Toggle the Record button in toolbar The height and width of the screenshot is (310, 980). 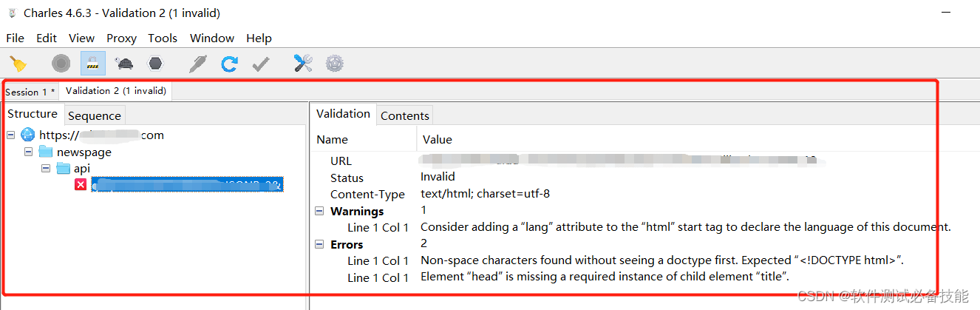point(61,64)
